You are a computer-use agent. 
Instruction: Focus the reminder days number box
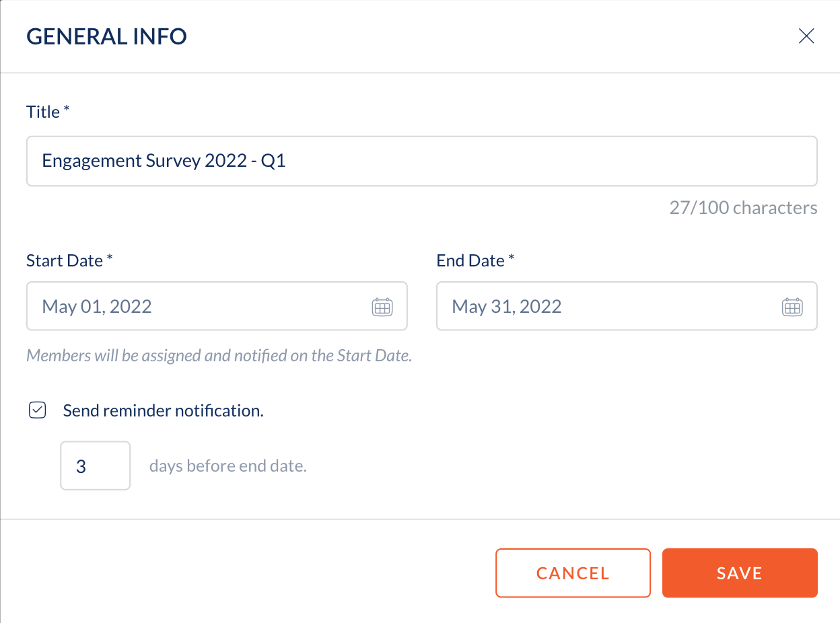(x=96, y=466)
